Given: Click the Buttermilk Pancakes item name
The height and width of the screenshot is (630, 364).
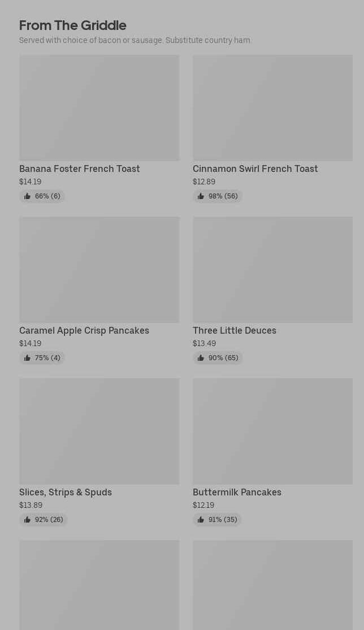Looking at the screenshot, I should point(237,492).
